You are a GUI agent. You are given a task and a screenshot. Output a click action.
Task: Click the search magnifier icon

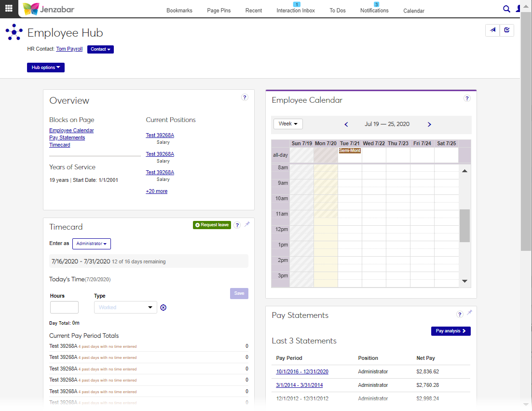pos(506,9)
